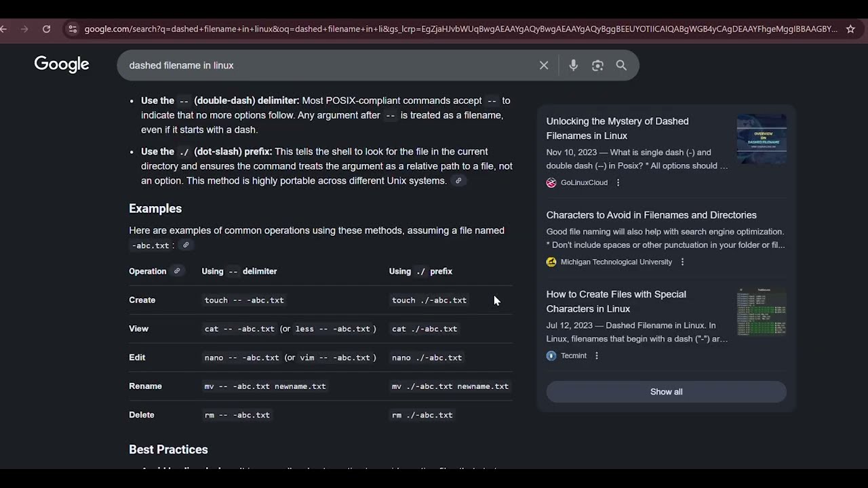
Task: Click the Rename row label
Action: point(145,386)
